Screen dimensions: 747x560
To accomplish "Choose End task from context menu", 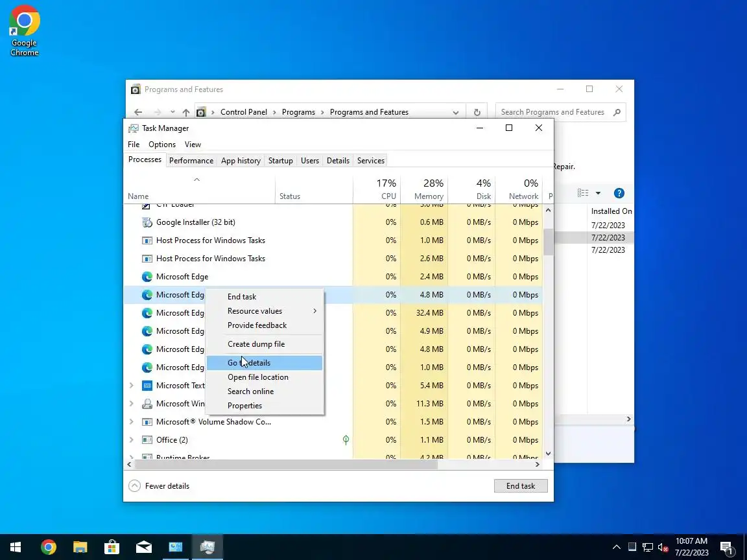I will pyautogui.click(x=265, y=297).
